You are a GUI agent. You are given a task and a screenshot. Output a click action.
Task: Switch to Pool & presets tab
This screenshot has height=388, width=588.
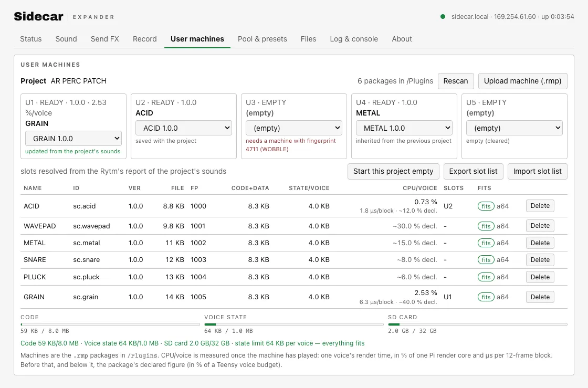pos(262,39)
